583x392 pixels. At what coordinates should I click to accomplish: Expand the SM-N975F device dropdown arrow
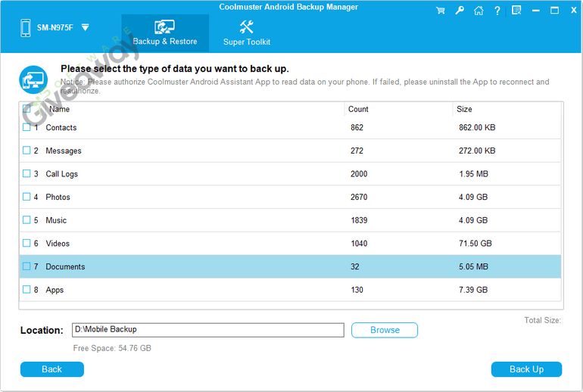(x=85, y=27)
